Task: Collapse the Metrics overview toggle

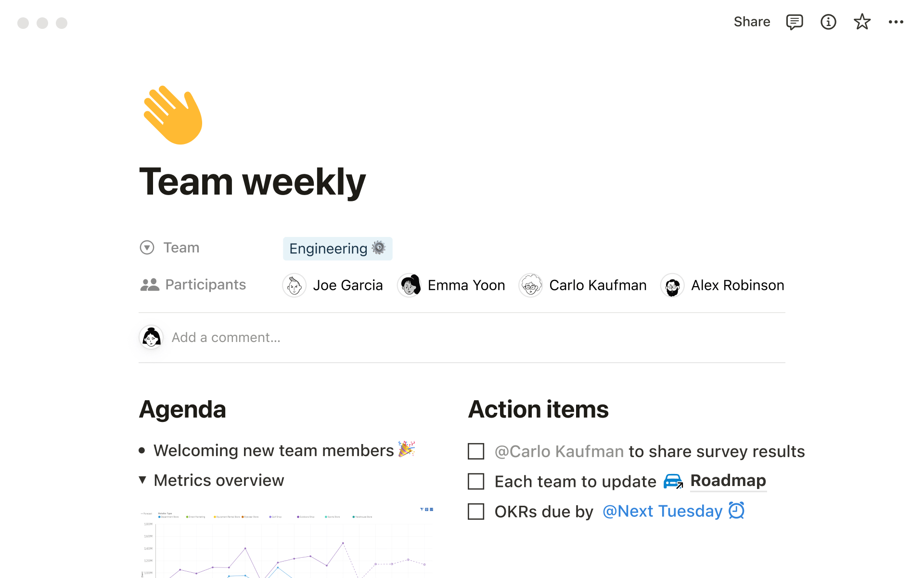Action: click(x=142, y=480)
